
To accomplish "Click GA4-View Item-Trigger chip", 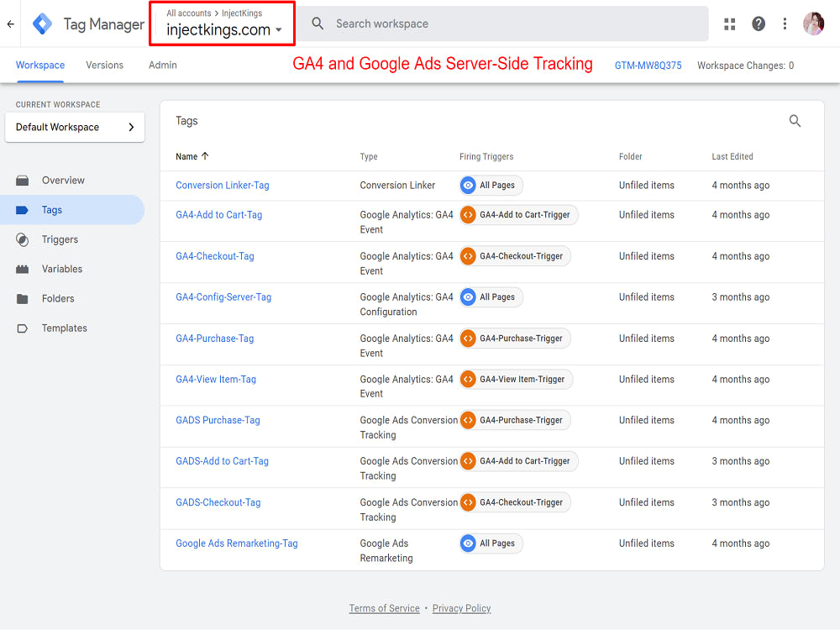I will tap(516, 380).
